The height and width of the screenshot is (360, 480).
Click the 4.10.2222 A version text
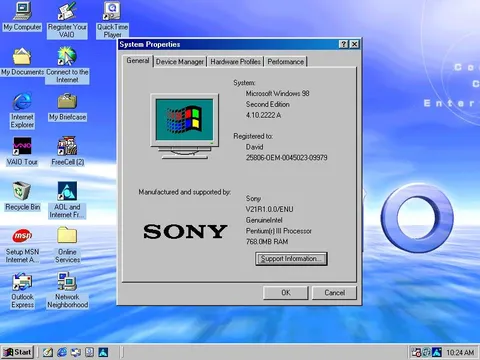263,115
